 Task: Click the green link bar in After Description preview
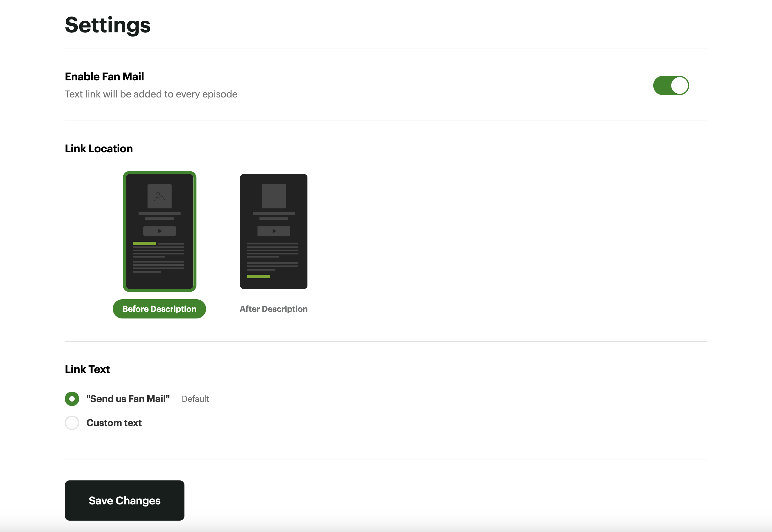(258, 276)
